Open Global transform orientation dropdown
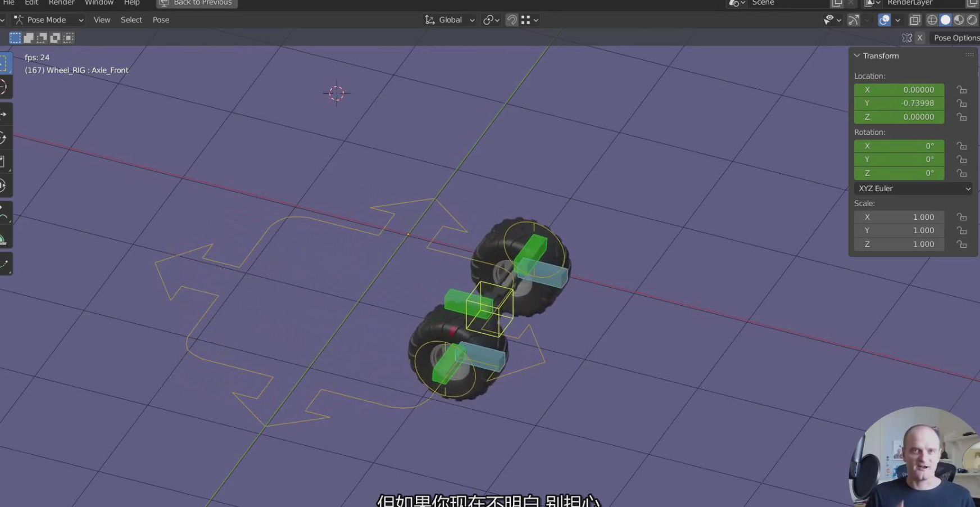This screenshot has height=507, width=980. point(450,20)
